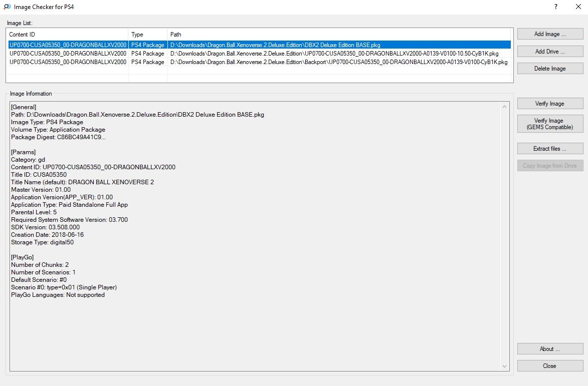Click the Number of Chunks: 2 line
Viewport: 588px width, 386px height.
coord(40,265)
